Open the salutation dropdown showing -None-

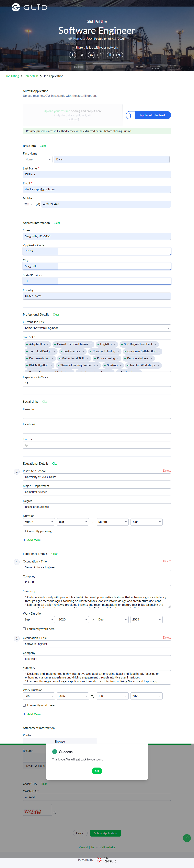(x=38, y=159)
